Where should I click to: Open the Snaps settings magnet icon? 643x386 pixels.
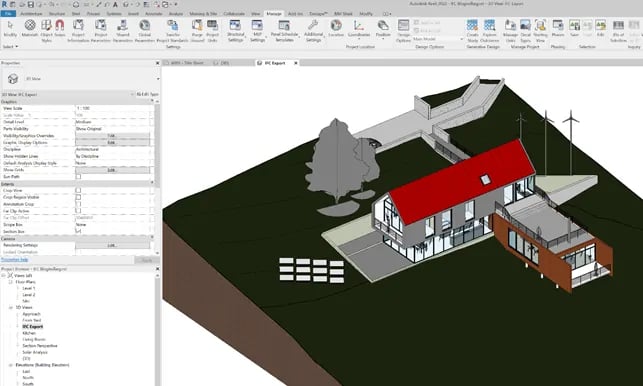60,28
